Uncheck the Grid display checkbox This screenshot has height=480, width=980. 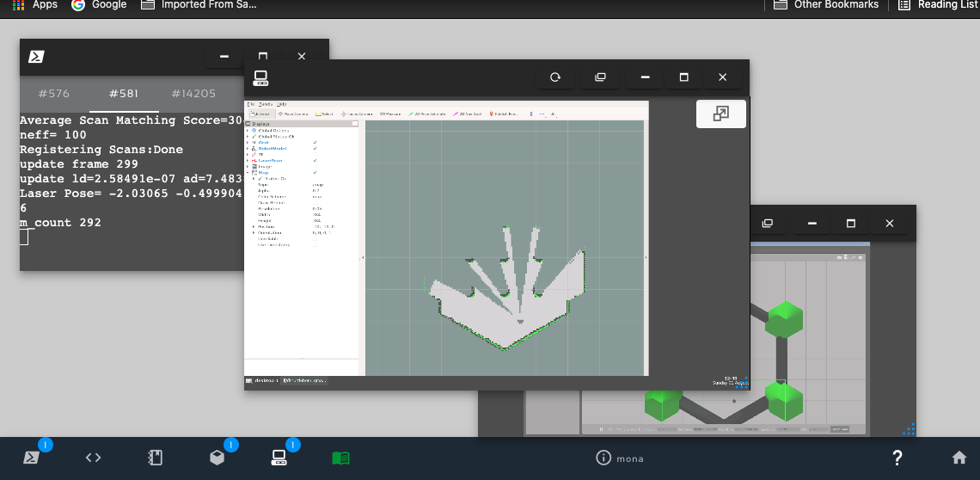coord(315,142)
